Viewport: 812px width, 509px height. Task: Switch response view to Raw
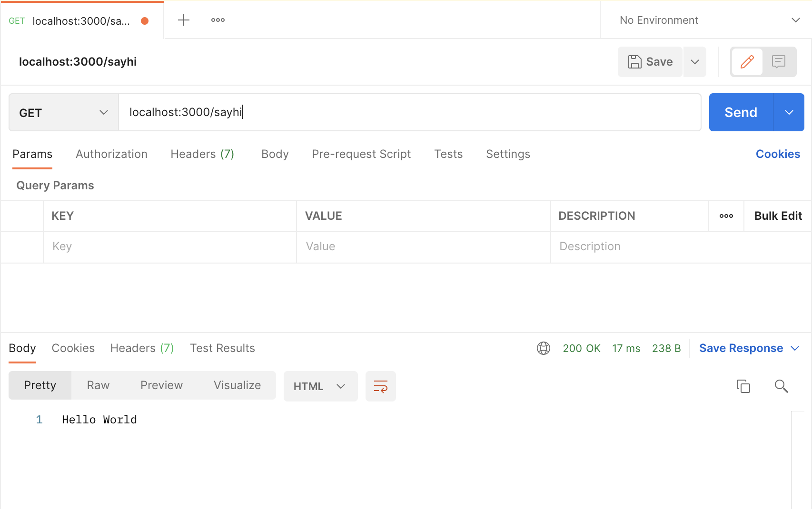[98, 385]
